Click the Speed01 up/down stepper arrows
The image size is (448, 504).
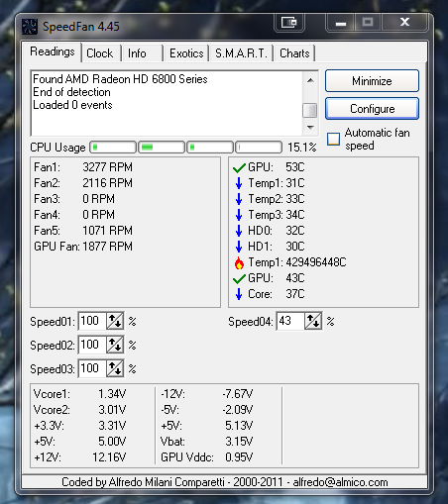coord(115,321)
